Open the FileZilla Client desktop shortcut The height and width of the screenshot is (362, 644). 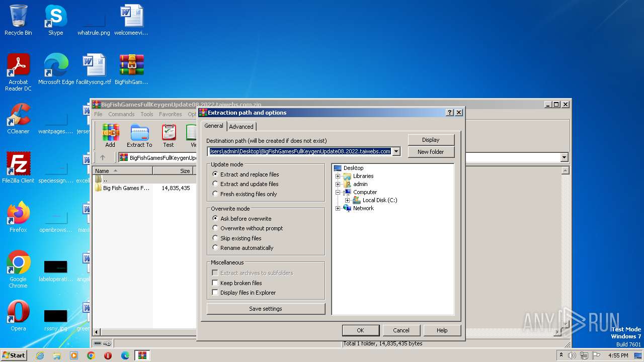point(18,168)
